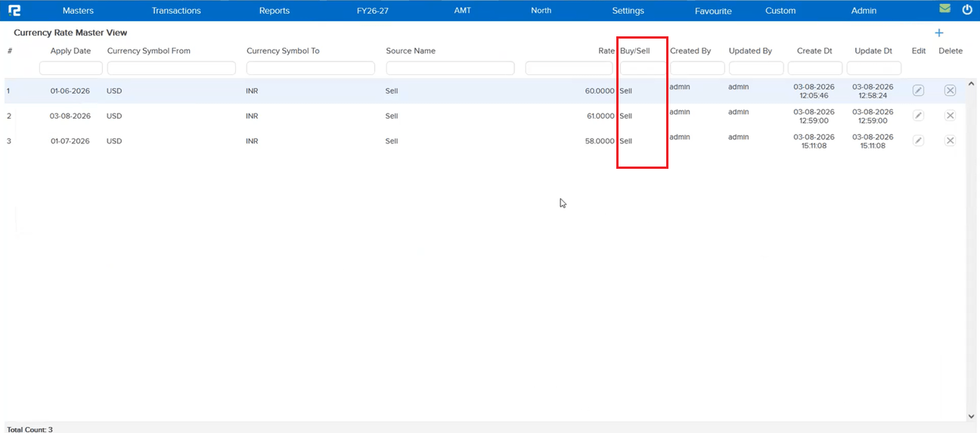Viewport: 980px width, 433px height.
Task: Click the rate value 61.0000
Action: point(600,116)
